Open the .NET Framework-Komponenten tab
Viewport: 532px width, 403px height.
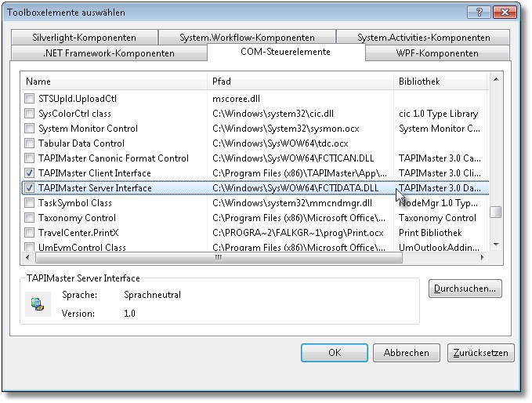(x=109, y=53)
